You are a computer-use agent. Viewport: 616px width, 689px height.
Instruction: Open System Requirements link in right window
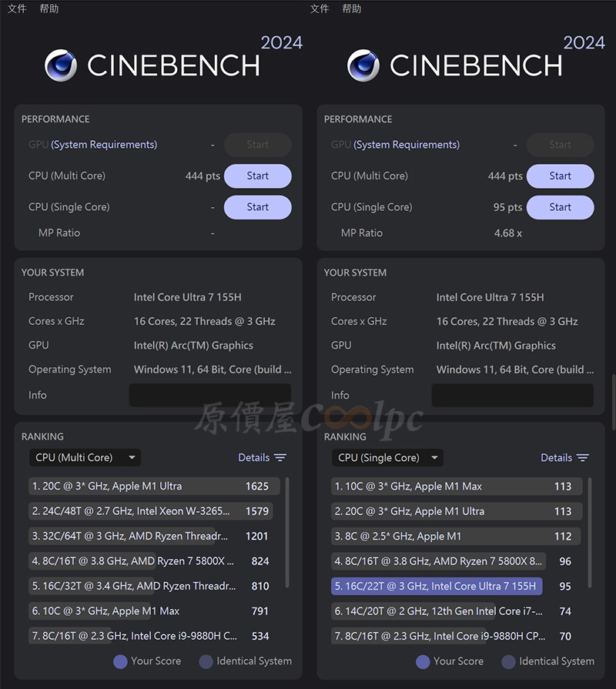click(407, 145)
